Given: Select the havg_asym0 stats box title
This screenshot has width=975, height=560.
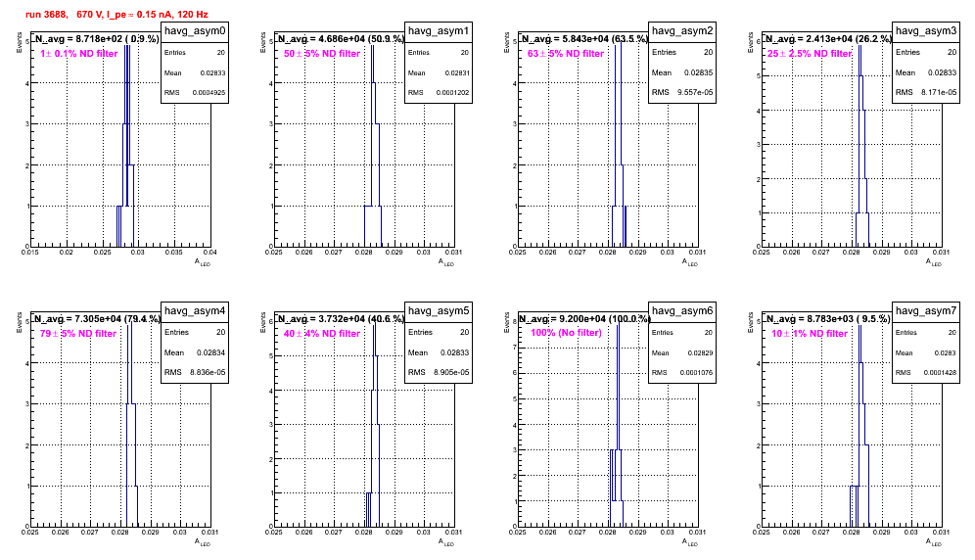Looking at the screenshot, I should (195, 30).
